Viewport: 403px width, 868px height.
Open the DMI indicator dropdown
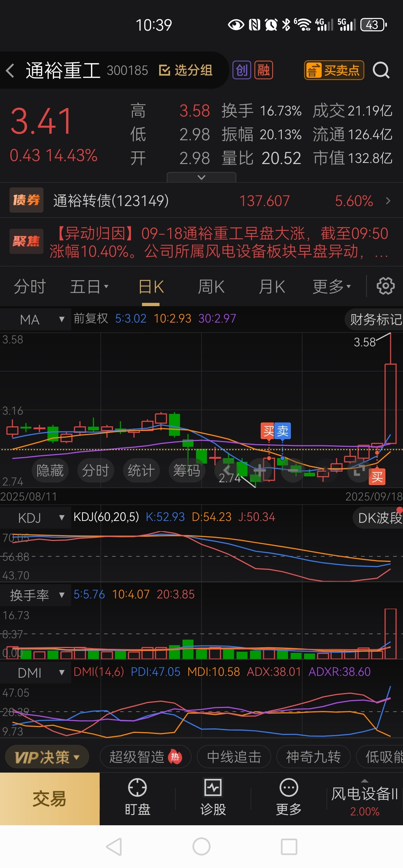pos(35,673)
